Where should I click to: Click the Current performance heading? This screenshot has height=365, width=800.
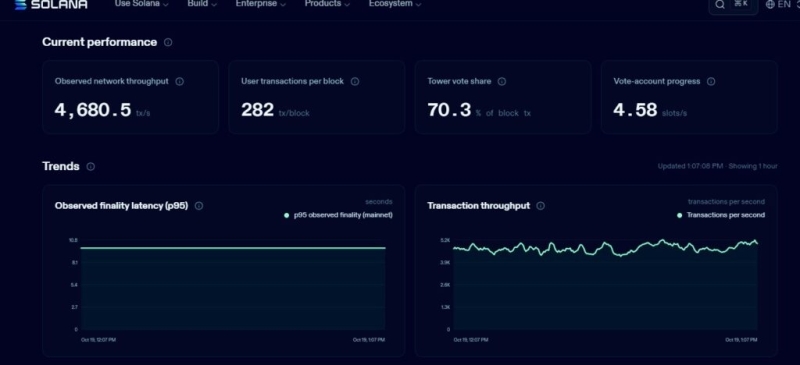[x=99, y=42]
